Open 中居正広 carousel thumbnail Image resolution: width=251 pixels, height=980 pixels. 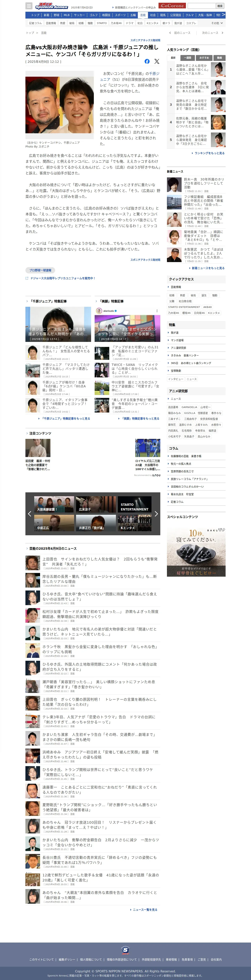point(54,523)
